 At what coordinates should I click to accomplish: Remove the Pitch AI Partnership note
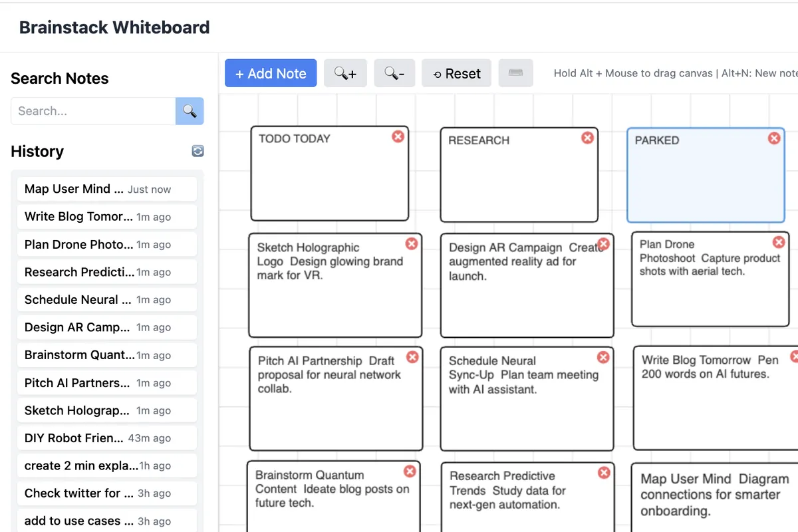pyautogui.click(x=412, y=357)
